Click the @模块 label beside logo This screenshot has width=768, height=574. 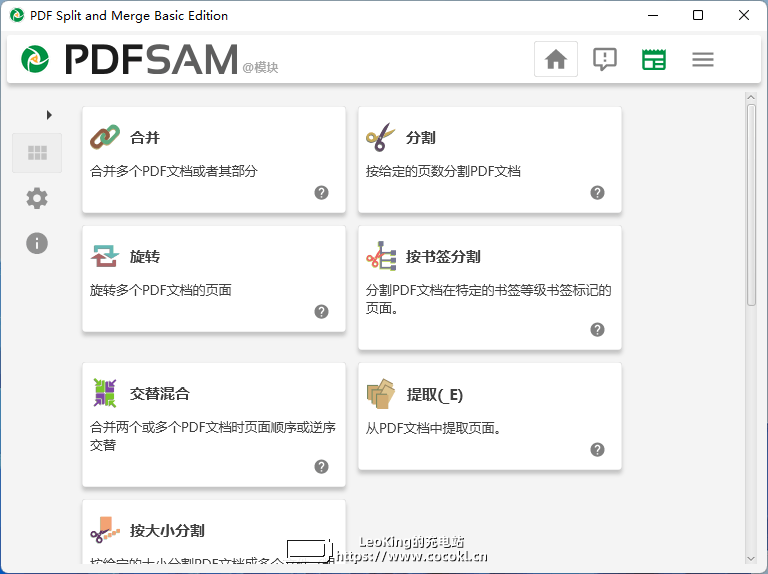pyautogui.click(x=260, y=68)
